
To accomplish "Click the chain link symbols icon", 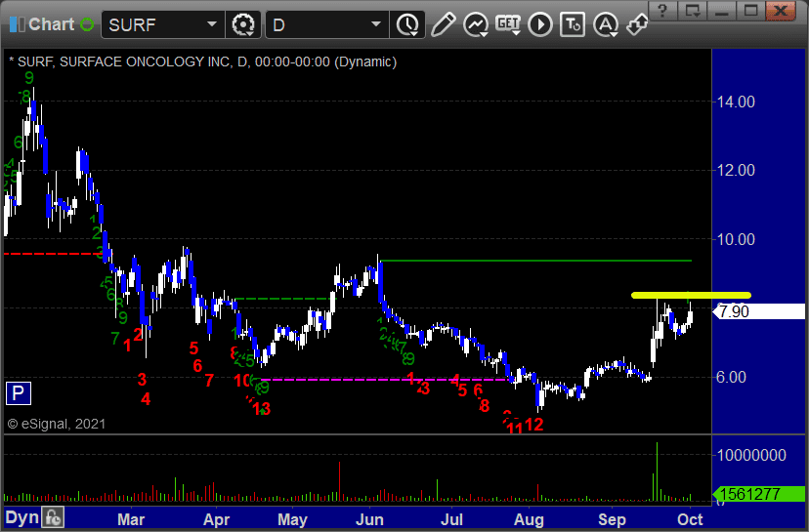I will coord(638,24).
